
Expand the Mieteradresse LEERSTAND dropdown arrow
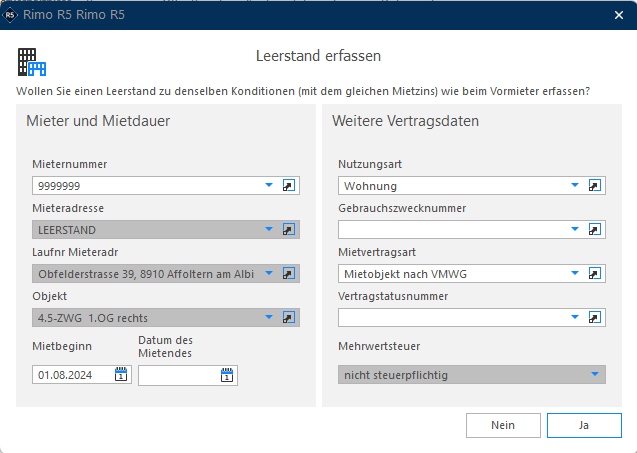(x=269, y=229)
